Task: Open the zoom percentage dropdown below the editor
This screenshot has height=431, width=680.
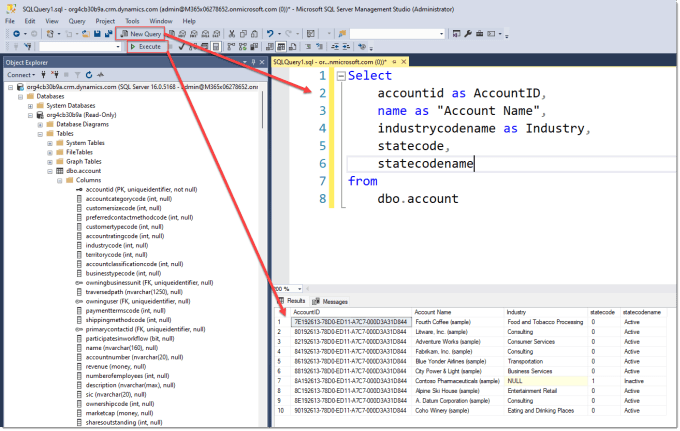Action: click(x=299, y=289)
